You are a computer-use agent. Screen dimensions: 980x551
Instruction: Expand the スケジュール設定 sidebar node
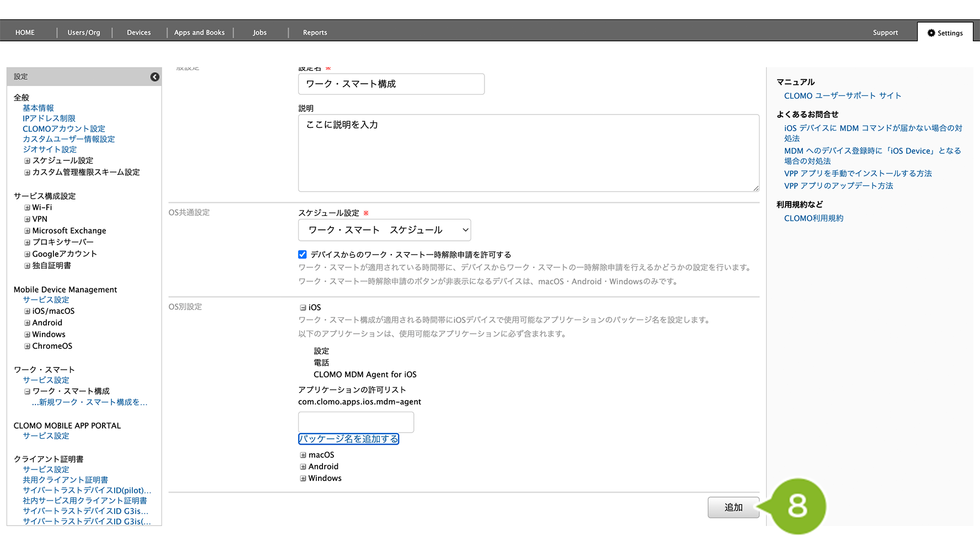pyautogui.click(x=27, y=161)
